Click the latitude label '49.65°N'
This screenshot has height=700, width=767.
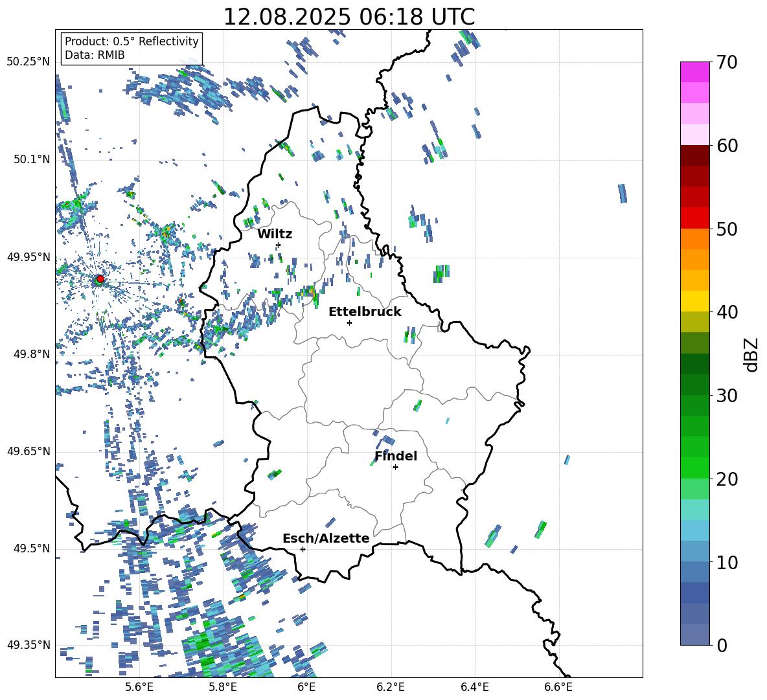29,451
